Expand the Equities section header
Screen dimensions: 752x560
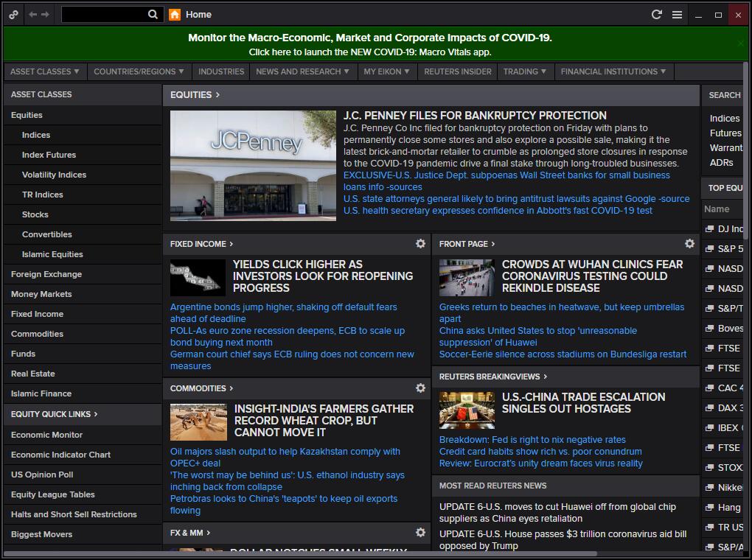click(195, 95)
